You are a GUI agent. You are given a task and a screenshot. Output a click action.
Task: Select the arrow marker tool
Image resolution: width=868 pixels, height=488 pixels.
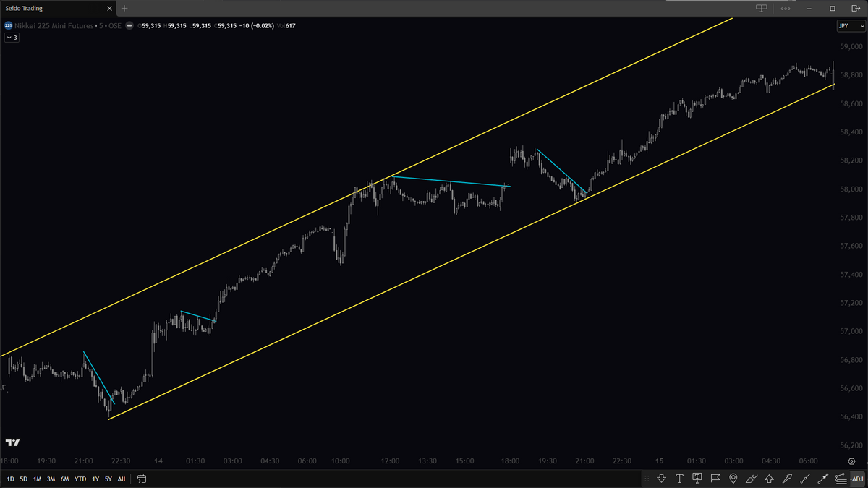(x=786, y=479)
